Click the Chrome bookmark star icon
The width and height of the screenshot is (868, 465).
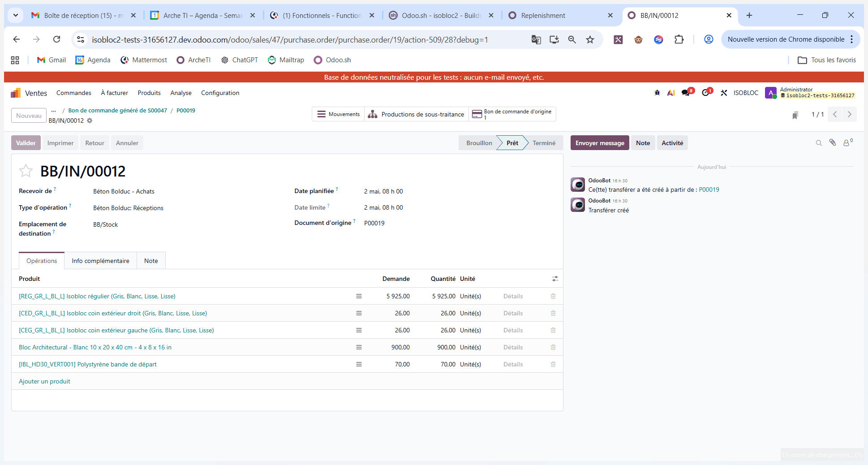coord(590,39)
